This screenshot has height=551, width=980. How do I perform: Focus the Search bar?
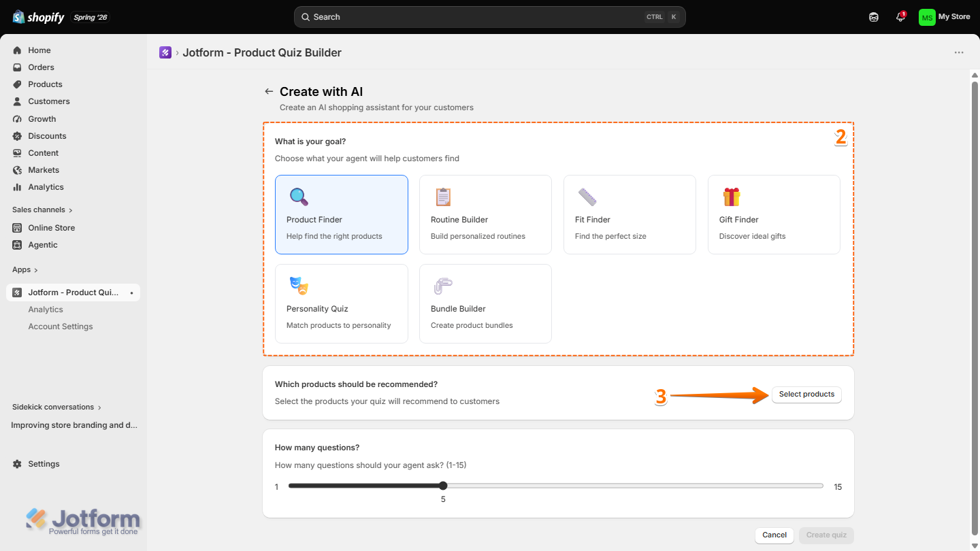[489, 17]
